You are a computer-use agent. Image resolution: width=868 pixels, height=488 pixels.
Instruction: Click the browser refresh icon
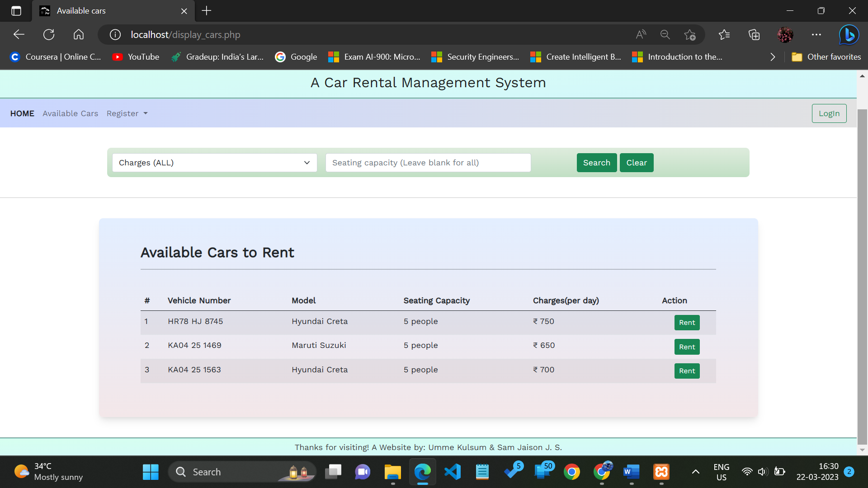[x=49, y=34]
